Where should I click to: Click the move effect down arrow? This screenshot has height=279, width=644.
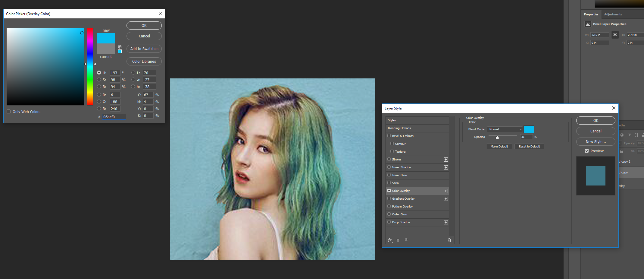406,240
